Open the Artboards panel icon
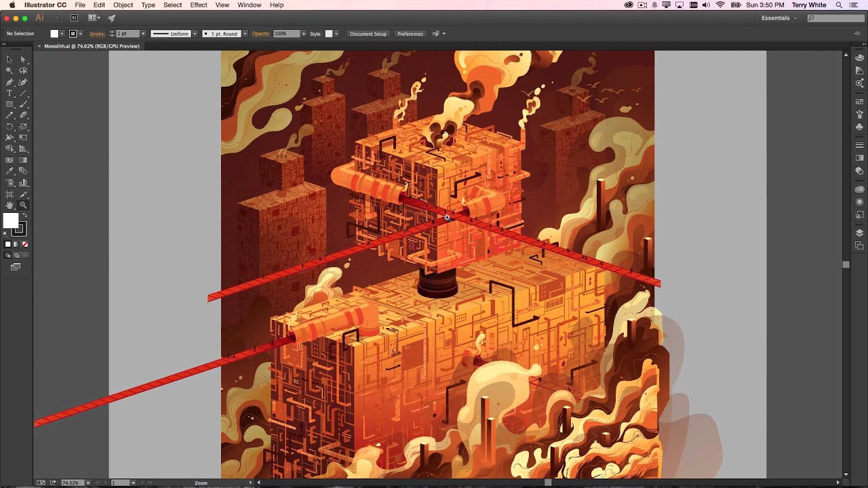 (859, 245)
